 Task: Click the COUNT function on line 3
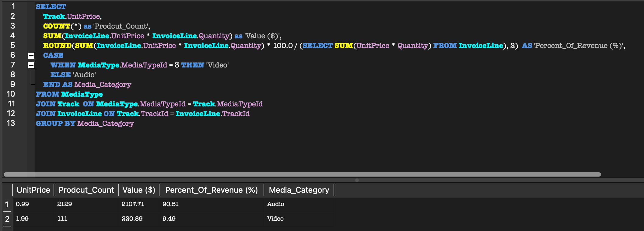point(57,26)
